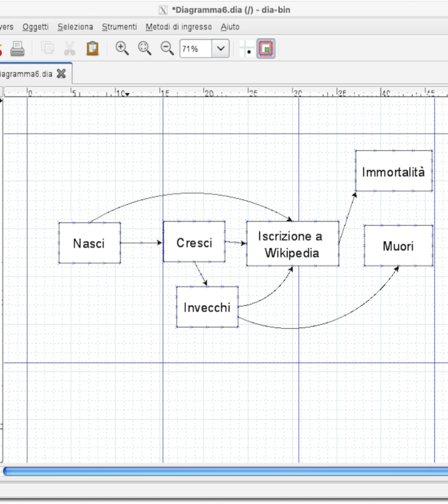Open the Metodi di ingresso menu
This screenshot has height=504, width=448.
pyautogui.click(x=179, y=27)
